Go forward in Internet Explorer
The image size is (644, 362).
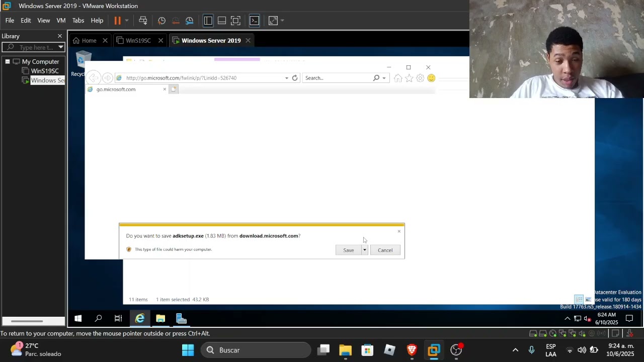[107, 78]
